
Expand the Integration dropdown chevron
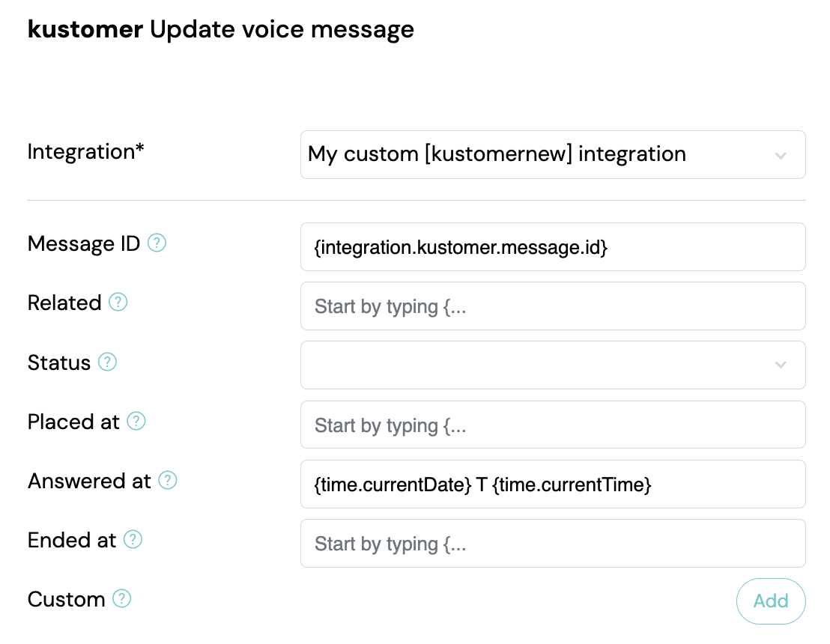pyautogui.click(x=781, y=156)
